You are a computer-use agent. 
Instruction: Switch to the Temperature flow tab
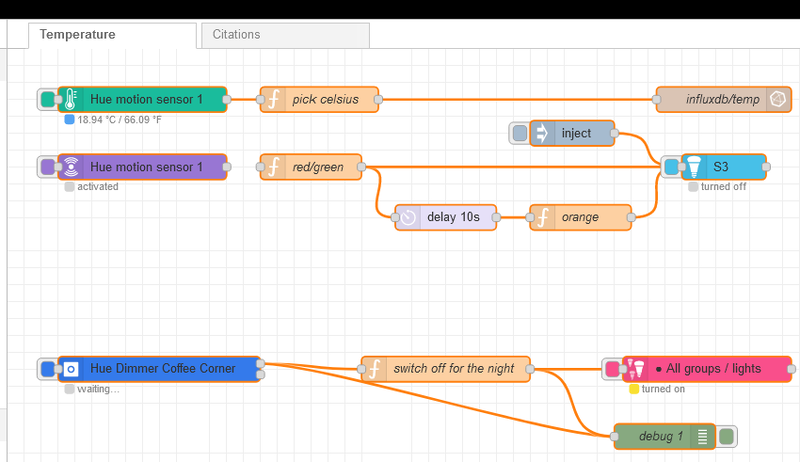(x=112, y=35)
